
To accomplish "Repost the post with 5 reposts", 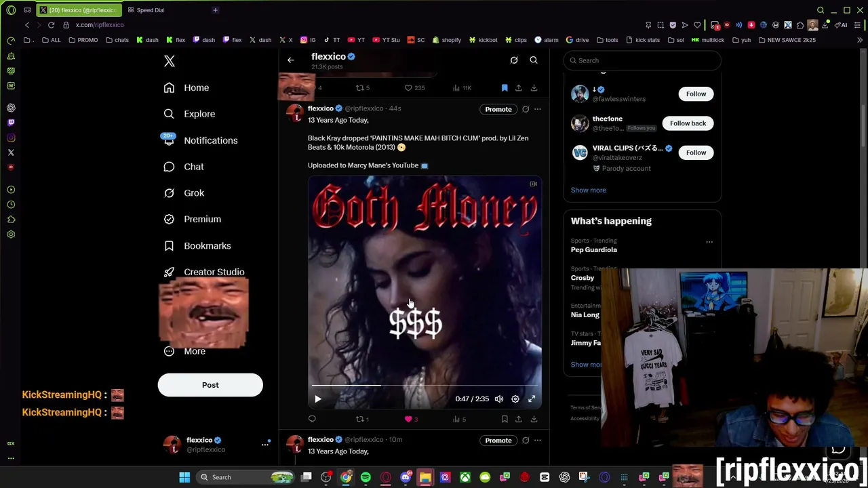I will [x=363, y=88].
